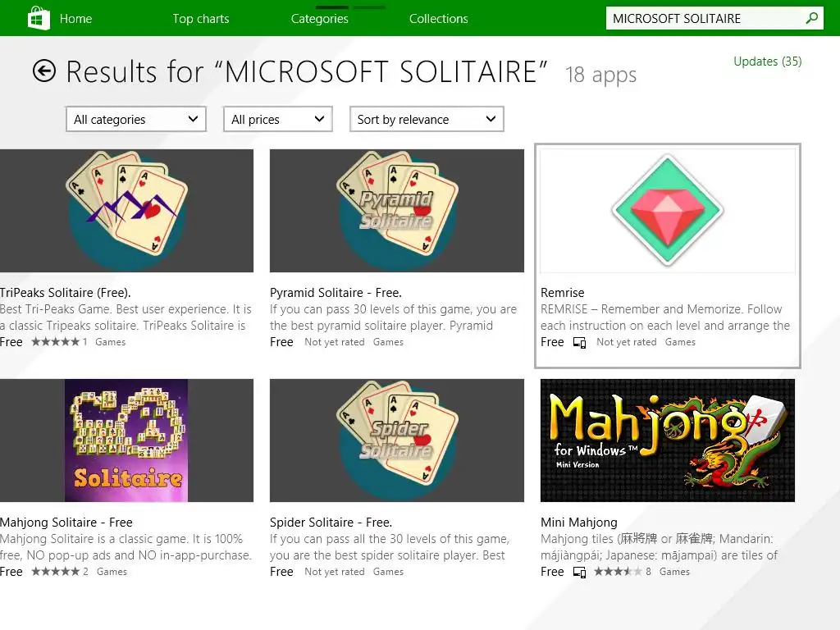Open the Mahjong Solitaire - Free title
The height and width of the screenshot is (630, 840).
point(66,523)
